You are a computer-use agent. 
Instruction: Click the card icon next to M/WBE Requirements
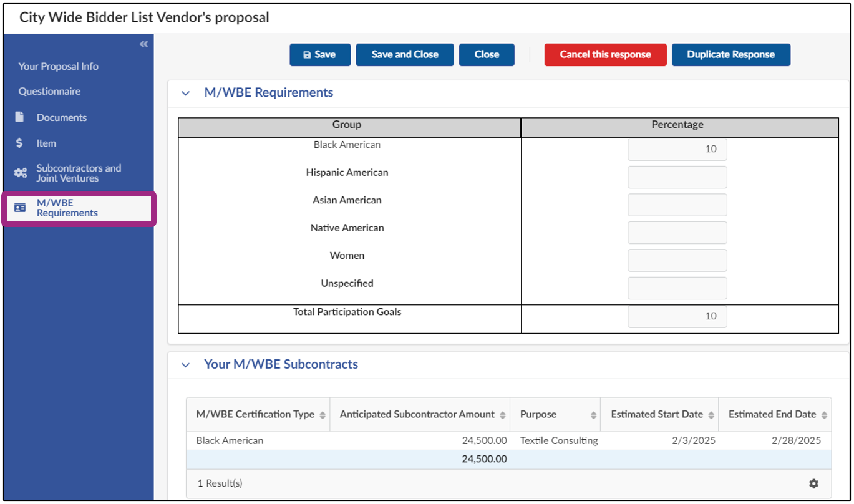point(19,208)
